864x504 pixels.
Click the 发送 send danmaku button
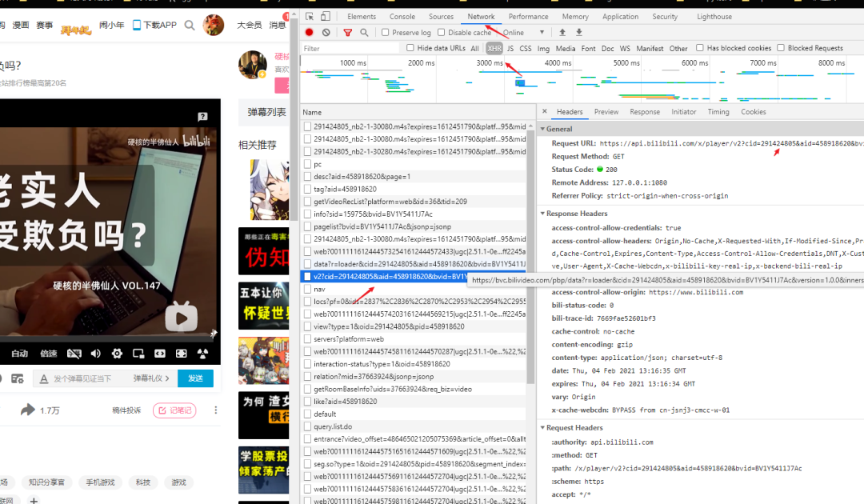click(195, 378)
